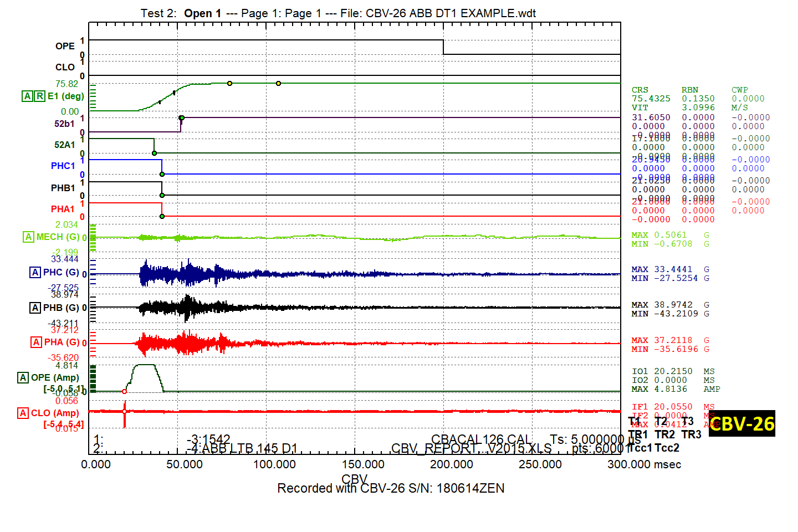The width and height of the screenshot is (798, 532).
Task: Select the right yellow marker on E1 trace
Action: coord(278,84)
